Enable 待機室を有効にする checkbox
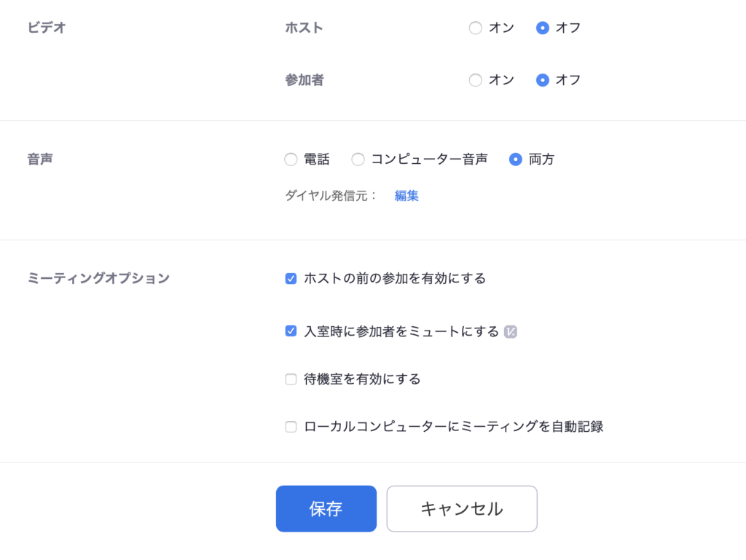Image resolution: width=746 pixels, height=560 pixels. 291,379
